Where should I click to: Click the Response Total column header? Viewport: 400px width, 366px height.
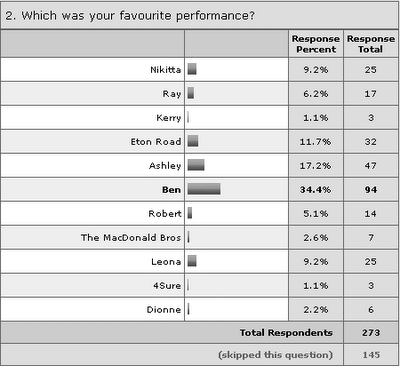tap(371, 44)
